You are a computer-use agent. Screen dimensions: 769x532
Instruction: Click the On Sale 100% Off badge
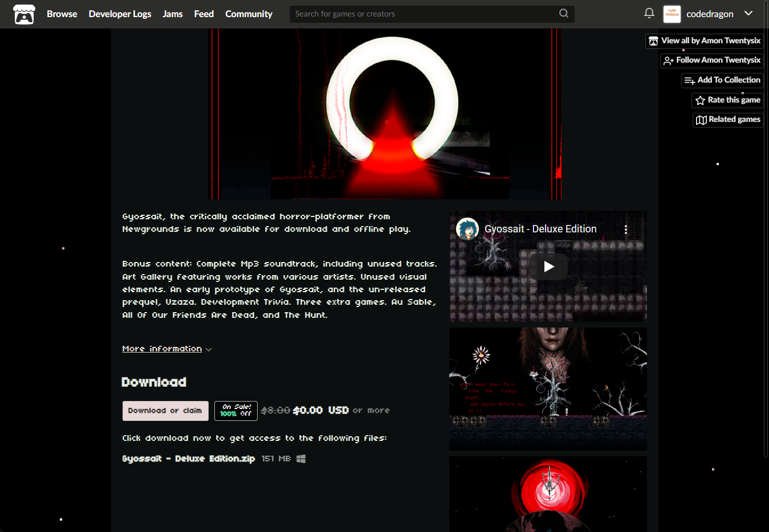pyautogui.click(x=236, y=411)
